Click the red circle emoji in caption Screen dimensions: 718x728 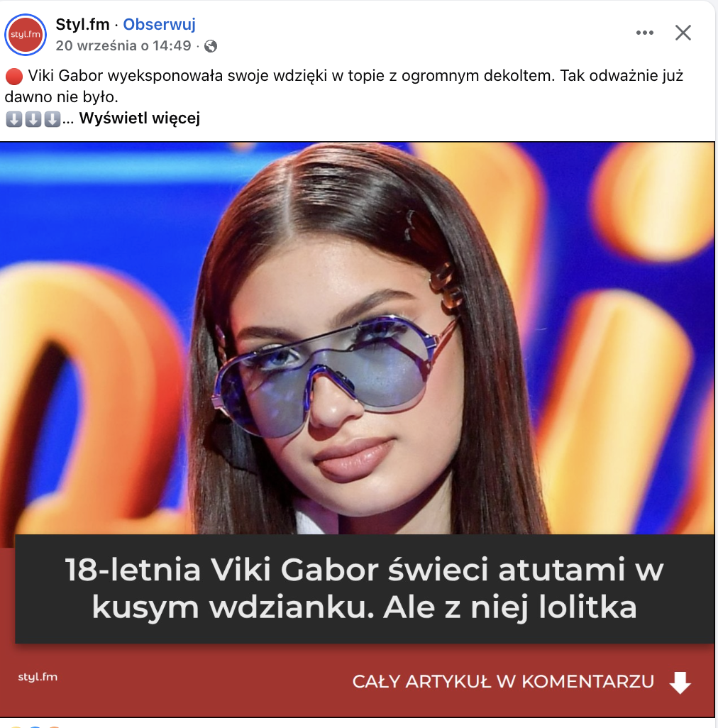click(x=14, y=76)
